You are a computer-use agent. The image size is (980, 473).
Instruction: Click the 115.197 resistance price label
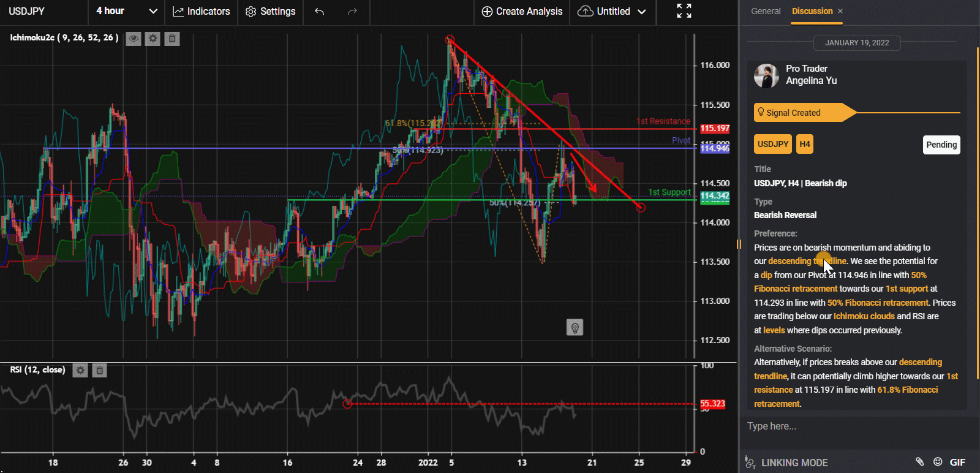click(715, 129)
